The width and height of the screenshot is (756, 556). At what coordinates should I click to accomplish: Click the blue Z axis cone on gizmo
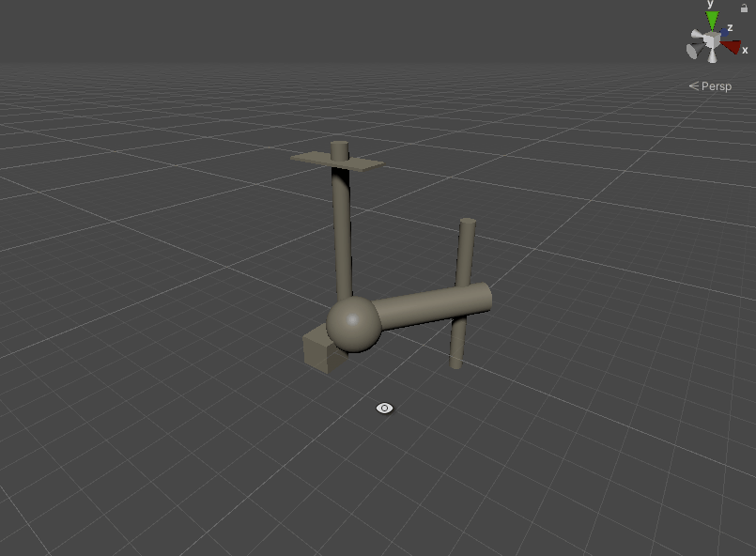pyautogui.click(x=724, y=34)
